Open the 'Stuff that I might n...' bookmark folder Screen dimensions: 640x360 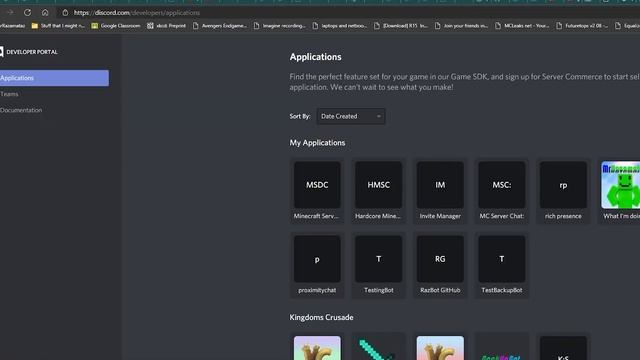coord(58,26)
